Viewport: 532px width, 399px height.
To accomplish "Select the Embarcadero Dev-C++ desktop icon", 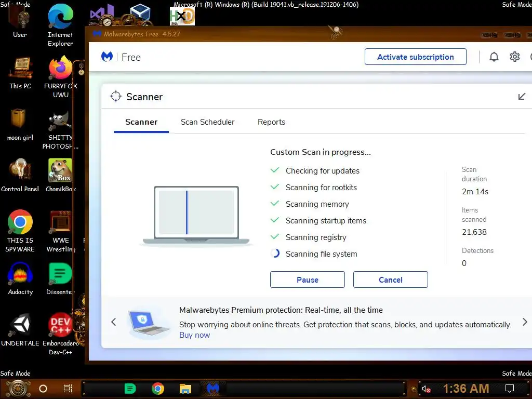I will coord(60,334).
